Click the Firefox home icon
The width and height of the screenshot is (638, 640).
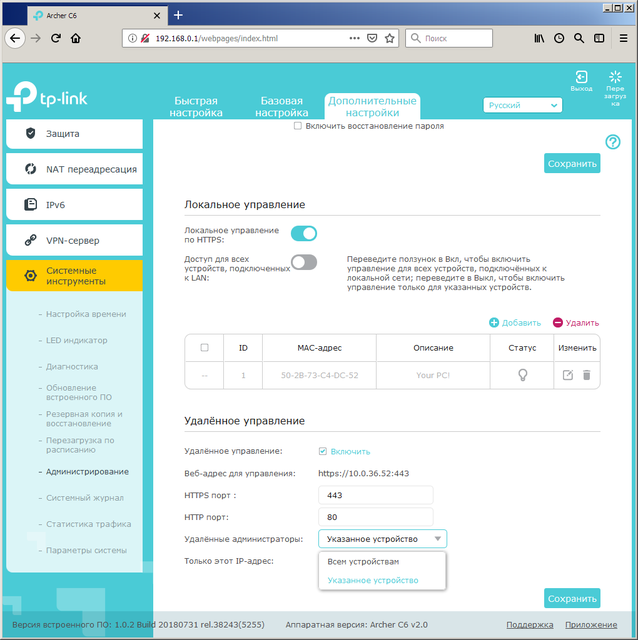[75, 38]
